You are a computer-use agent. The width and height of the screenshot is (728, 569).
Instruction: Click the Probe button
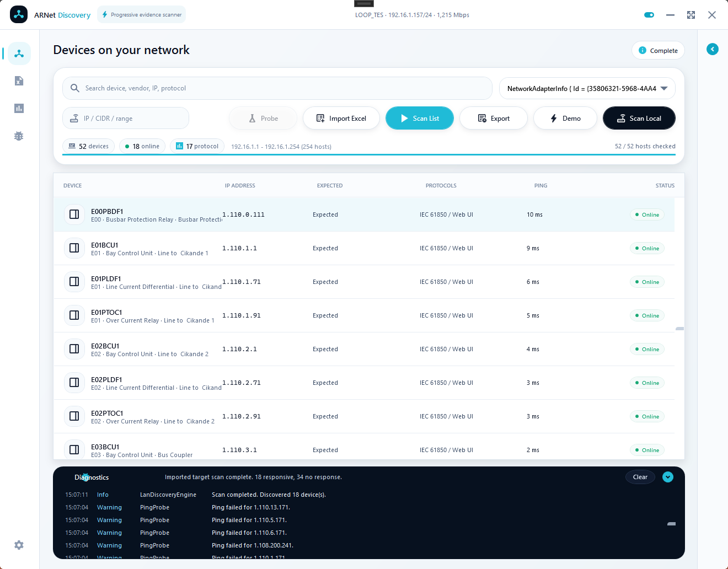tap(263, 118)
